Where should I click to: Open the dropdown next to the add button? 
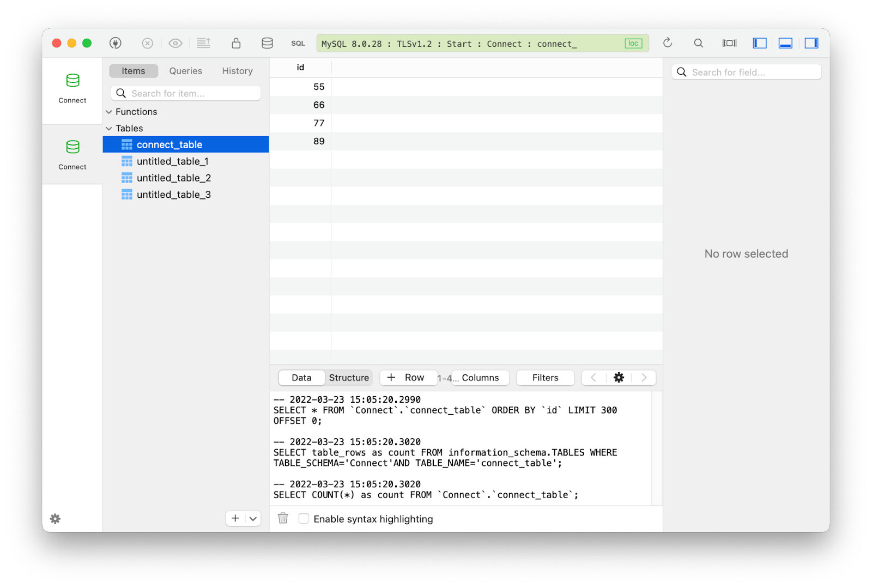(252, 518)
